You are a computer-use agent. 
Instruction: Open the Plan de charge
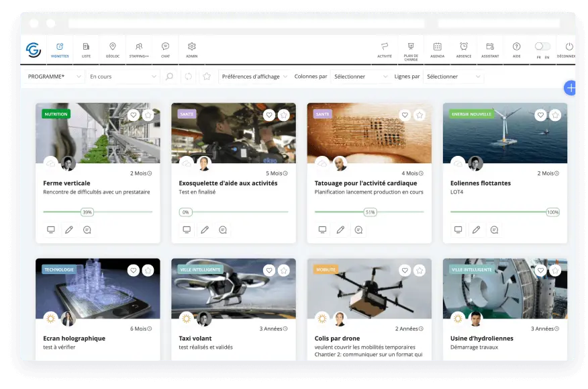(411, 50)
